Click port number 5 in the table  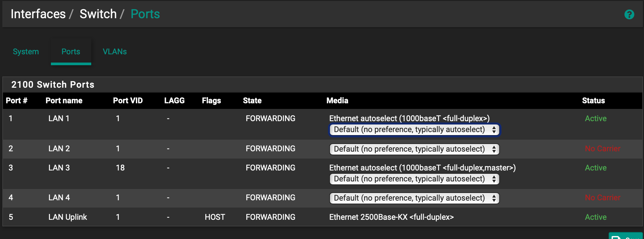11,217
